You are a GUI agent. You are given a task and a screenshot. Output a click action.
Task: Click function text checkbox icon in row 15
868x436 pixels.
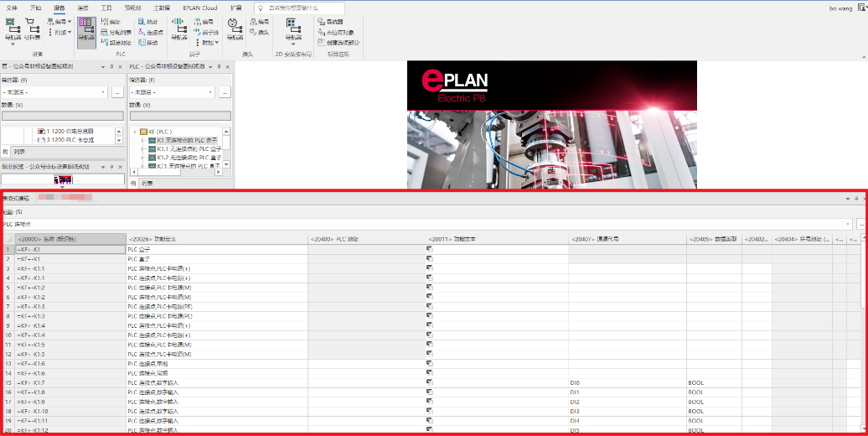[429, 382]
